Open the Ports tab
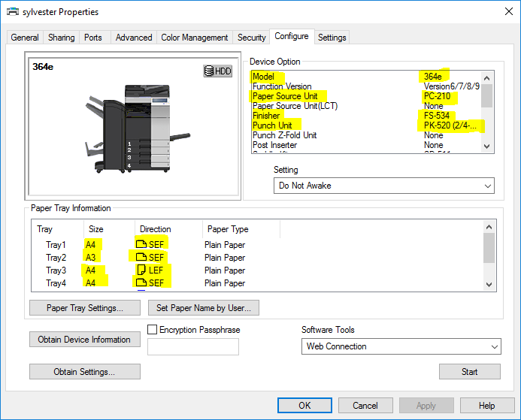The image size is (521, 420). click(93, 38)
